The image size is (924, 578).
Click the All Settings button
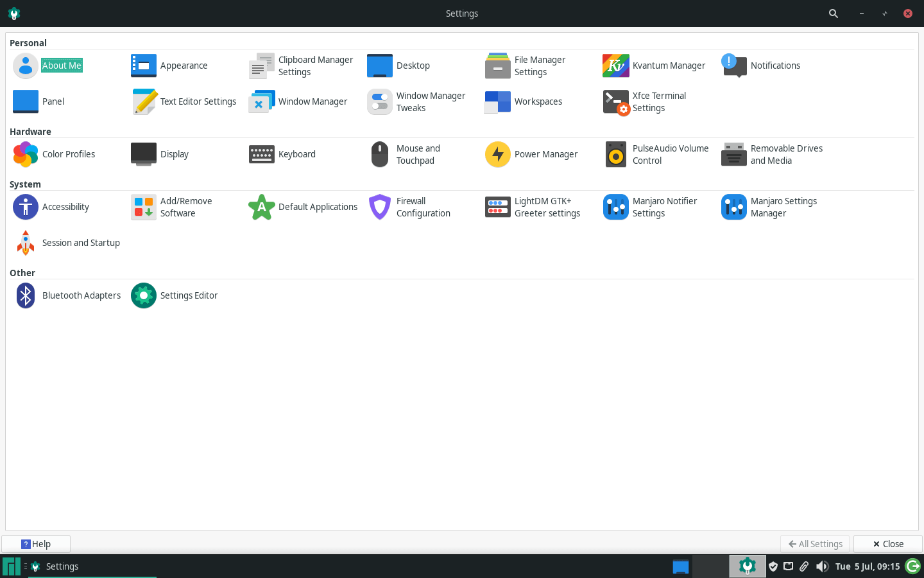click(x=815, y=544)
